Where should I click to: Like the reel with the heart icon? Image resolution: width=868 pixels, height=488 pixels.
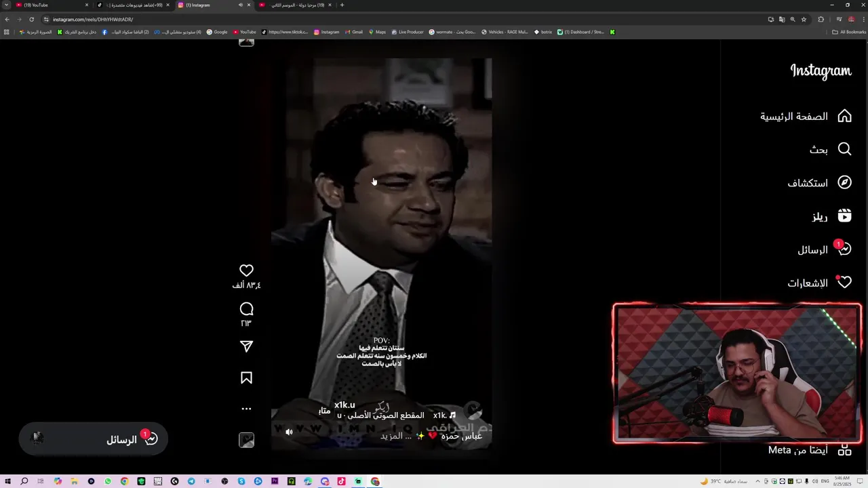tap(246, 270)
